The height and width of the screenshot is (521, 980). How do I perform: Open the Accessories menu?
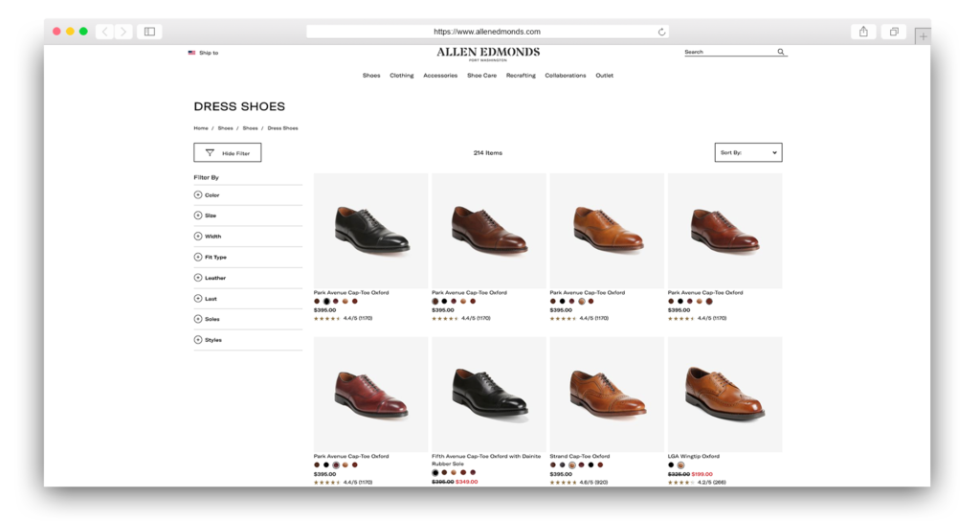[x=440, y=76]
